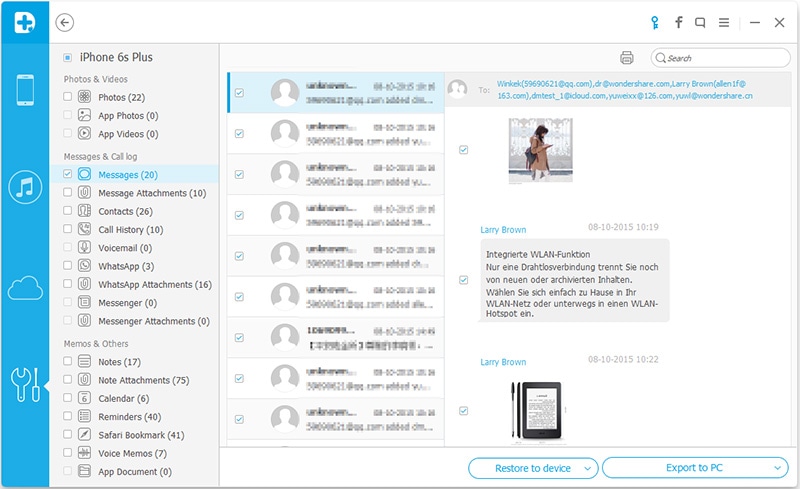Click in the Search field
Image resolution: width=800 pixels, height=489 pixels.
[x=720, y=58]
